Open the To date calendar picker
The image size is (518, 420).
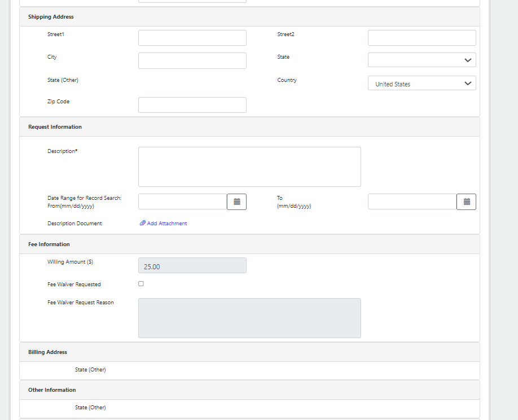coord(466,202)
